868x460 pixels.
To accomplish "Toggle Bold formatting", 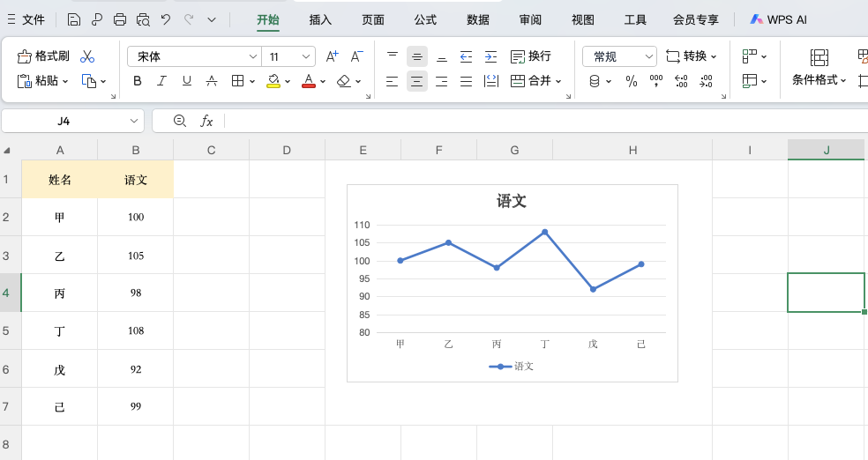I will [x=138, y=81].
